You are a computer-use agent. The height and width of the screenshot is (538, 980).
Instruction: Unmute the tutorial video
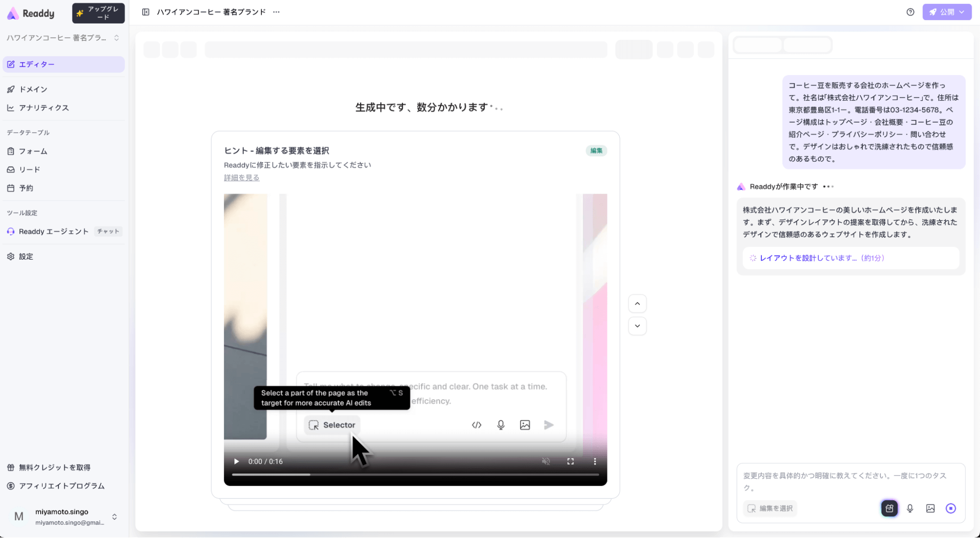tap(546, 461)
